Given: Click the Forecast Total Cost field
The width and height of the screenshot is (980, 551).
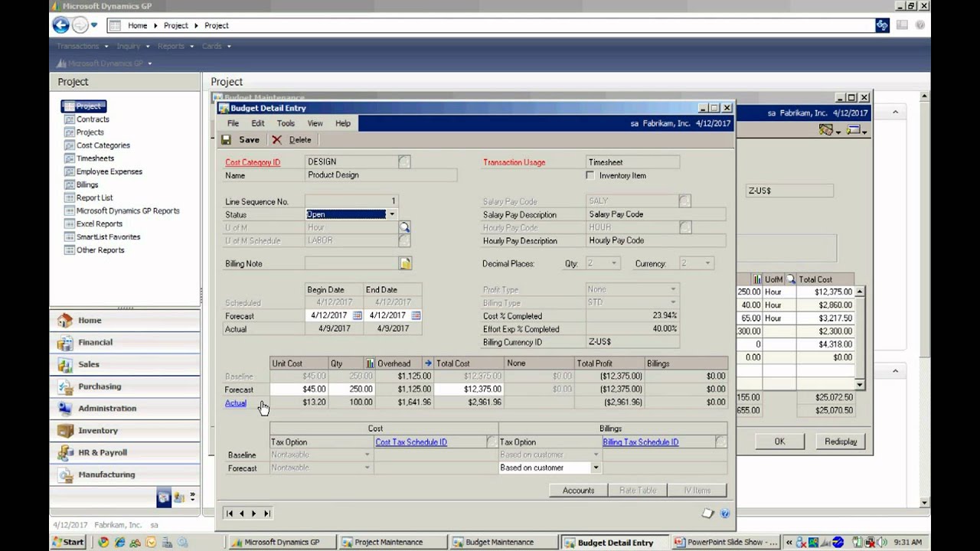Looking at the screenshot, I should tap(469, 390).
